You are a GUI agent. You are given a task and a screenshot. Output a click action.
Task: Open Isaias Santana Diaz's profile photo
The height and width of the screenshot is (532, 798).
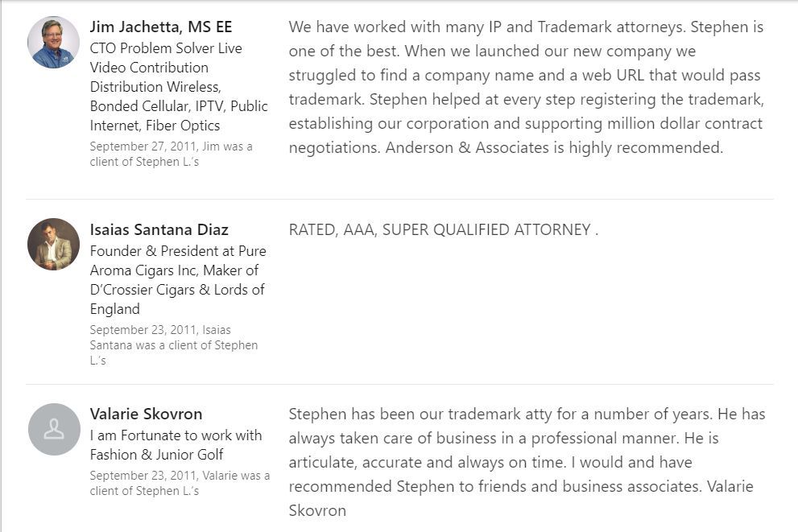[x=53, y=244]
